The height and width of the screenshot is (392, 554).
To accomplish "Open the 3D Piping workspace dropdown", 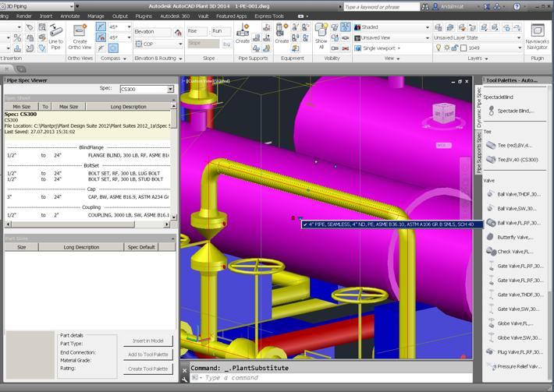I will [71, 6].
